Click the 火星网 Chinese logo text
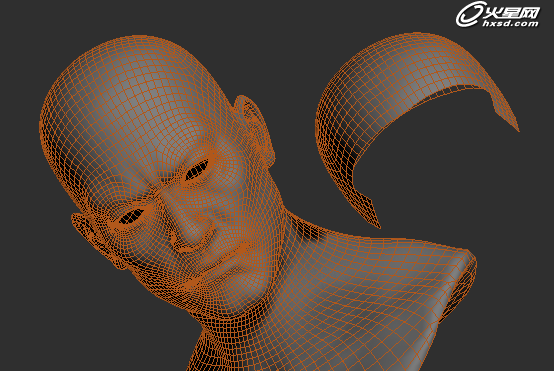Viewport: 554px width, 371px height. tap(512, 13)
